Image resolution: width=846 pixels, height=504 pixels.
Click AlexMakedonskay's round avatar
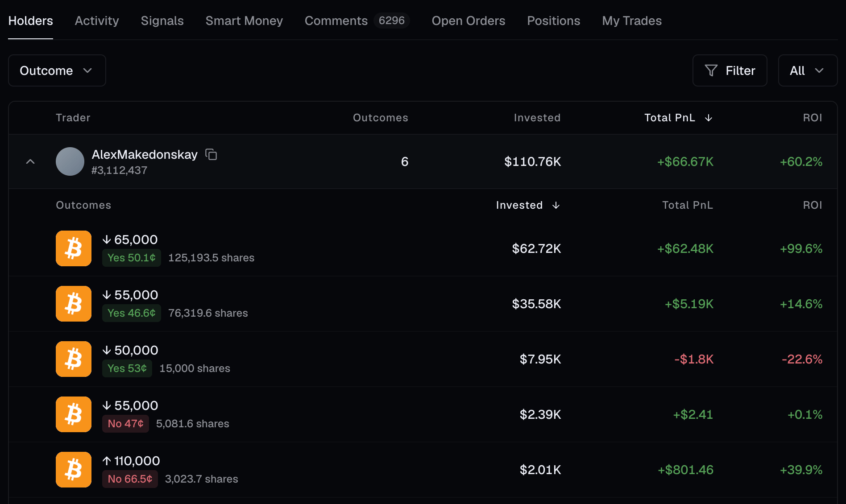pyautogui.click(x=70, y=161)
